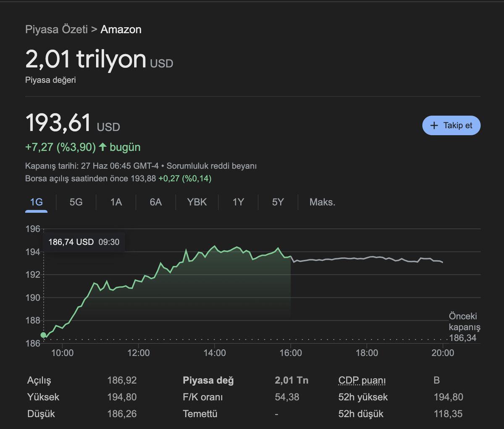
Task: Switch to the 1A time range tab
Action: [x=116, y=202]
